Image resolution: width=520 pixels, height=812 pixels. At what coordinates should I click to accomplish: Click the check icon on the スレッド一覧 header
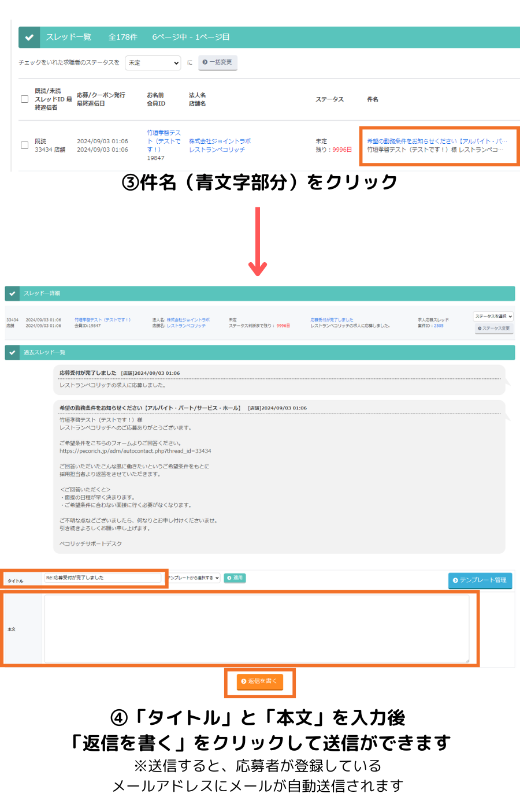(29, 37)
